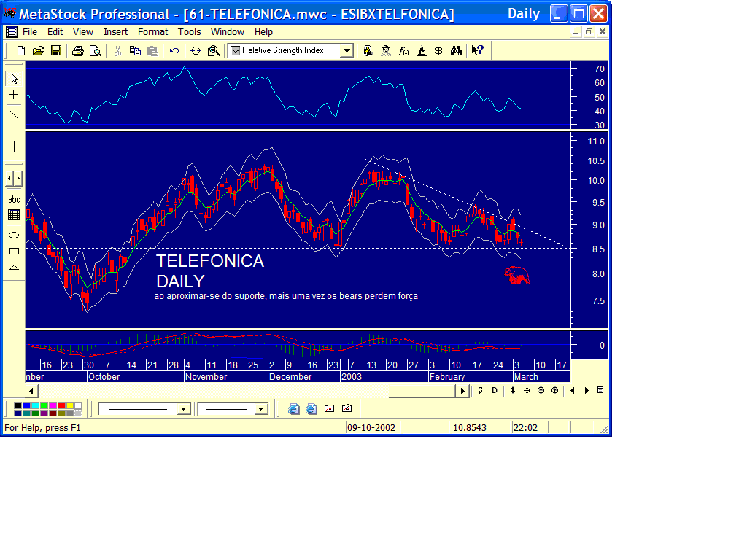Click the zoom in plus circle button
747x560 pixels.
click(x=554, y=391)
